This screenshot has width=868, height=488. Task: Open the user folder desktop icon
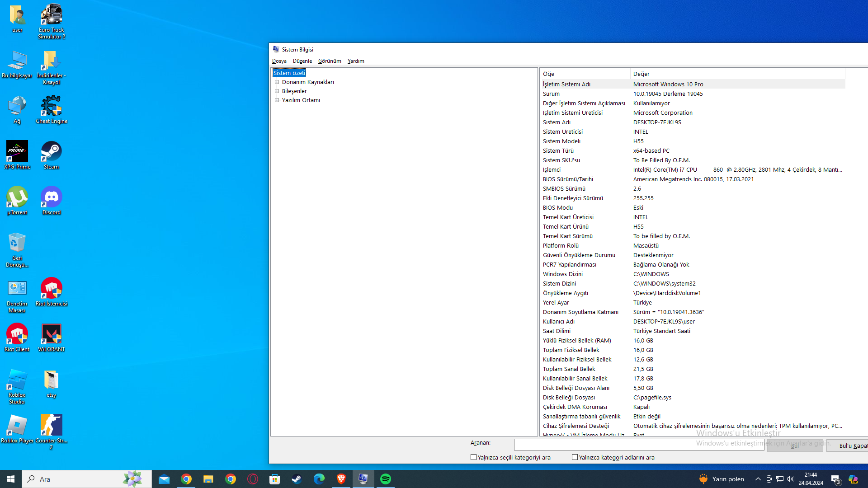tap(17, 18)
